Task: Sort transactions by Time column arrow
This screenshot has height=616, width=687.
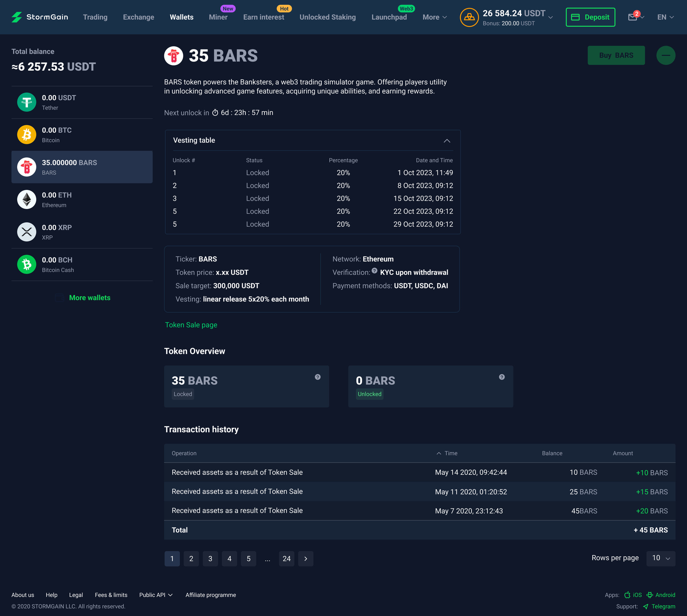Action: tap(439, 453)
